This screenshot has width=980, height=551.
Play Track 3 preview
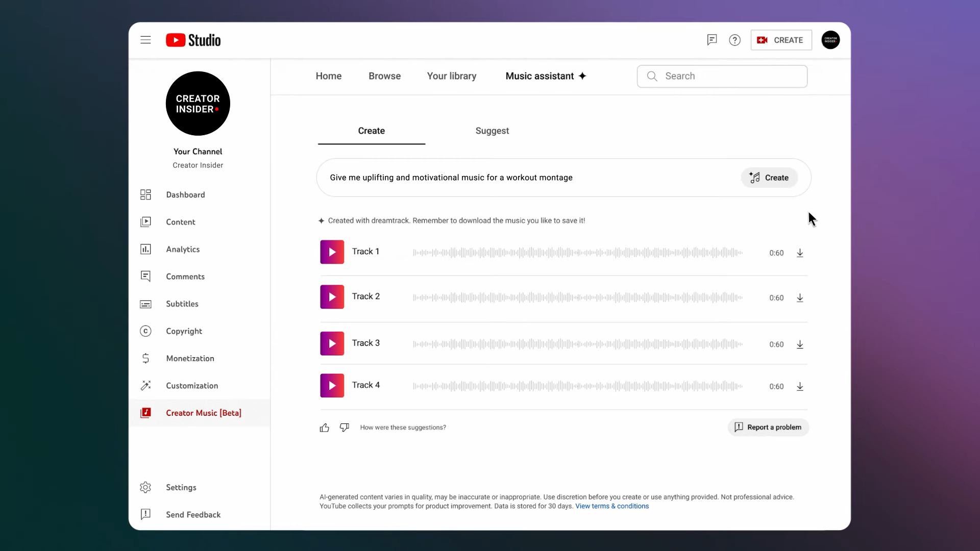(x=332, y=344)
